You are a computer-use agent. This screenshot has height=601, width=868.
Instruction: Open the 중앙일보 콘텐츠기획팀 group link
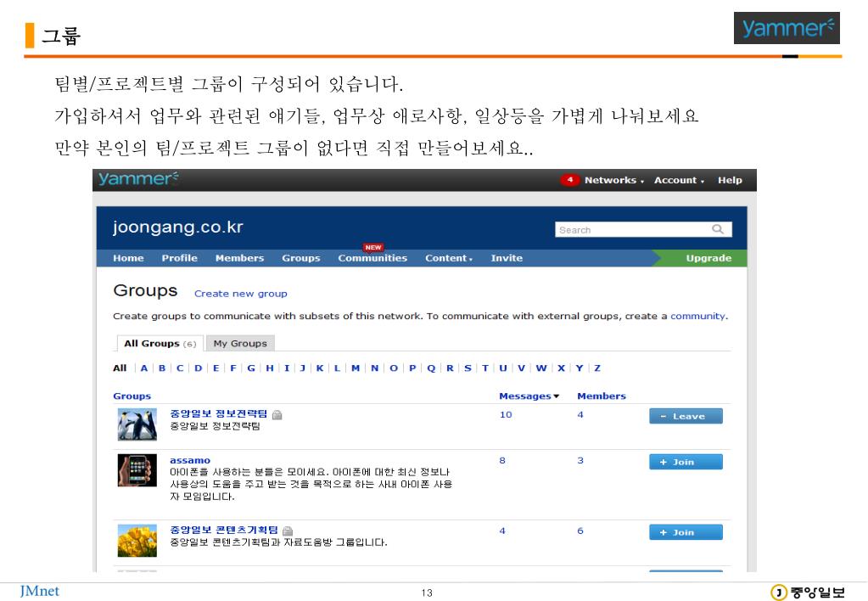224,530
